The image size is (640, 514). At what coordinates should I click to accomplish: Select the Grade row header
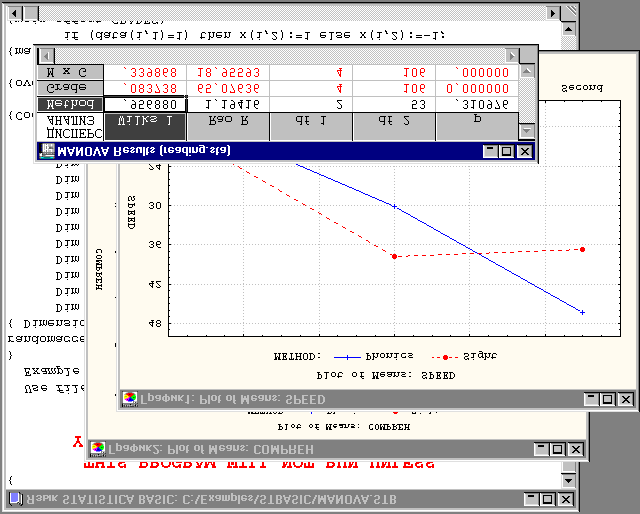(x=70, y=88)
